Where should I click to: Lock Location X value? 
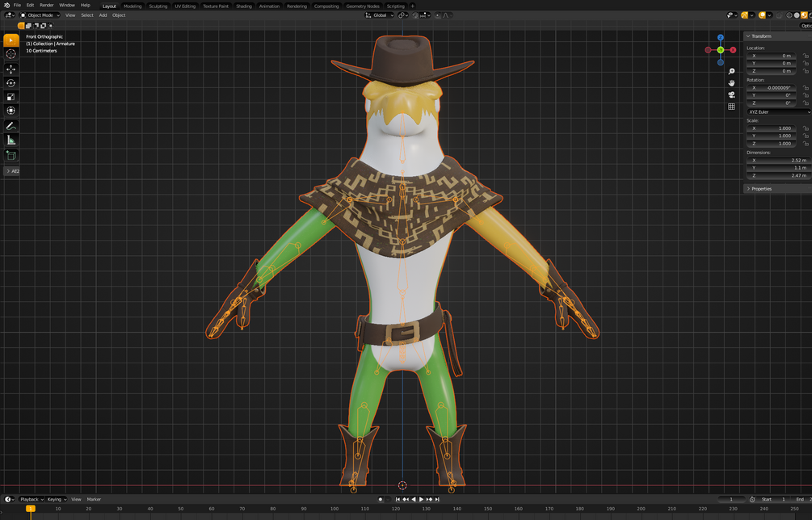click(x=806, y=56)
